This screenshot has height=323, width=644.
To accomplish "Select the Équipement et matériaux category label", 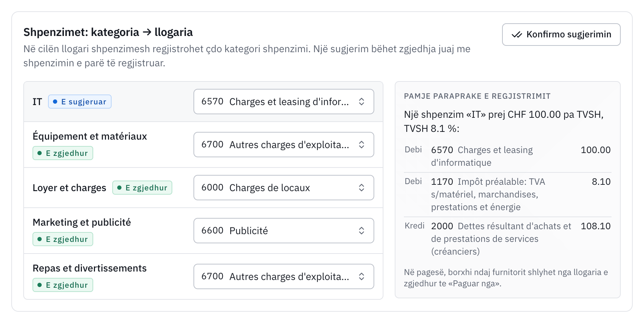I will 90,136.
